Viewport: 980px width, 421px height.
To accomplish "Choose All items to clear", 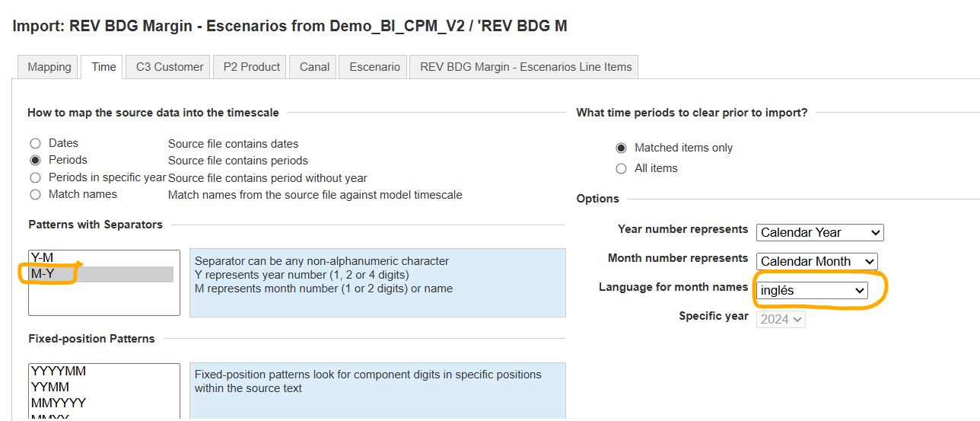I will (x=621, y=168).
